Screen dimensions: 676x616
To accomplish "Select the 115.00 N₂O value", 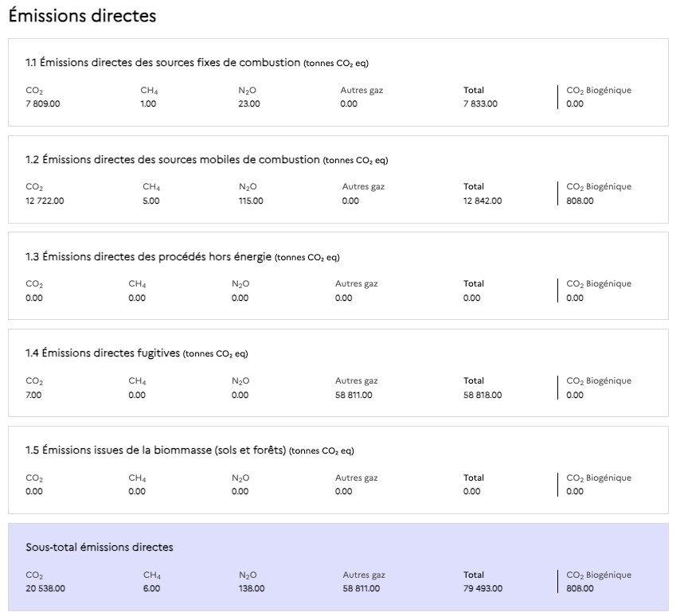I will point(251,201).
